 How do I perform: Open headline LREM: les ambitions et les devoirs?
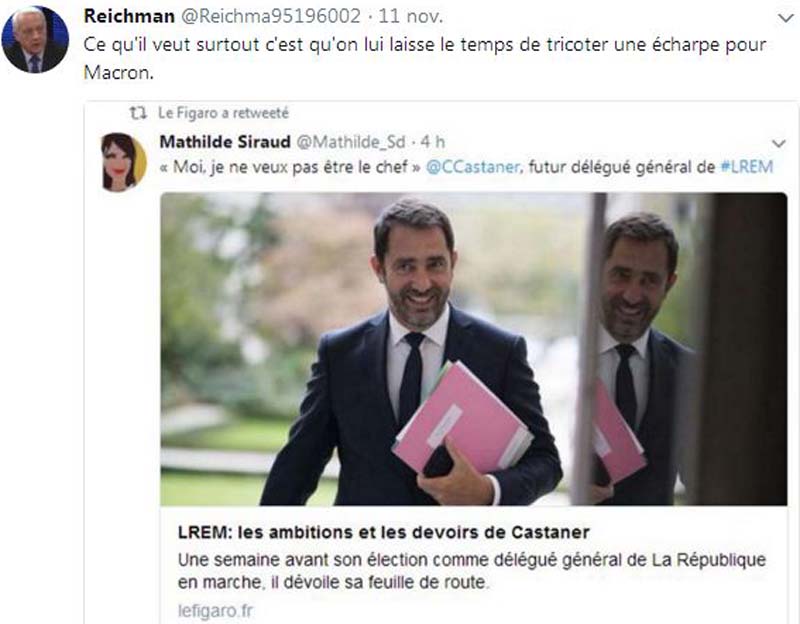pos(384,532)
